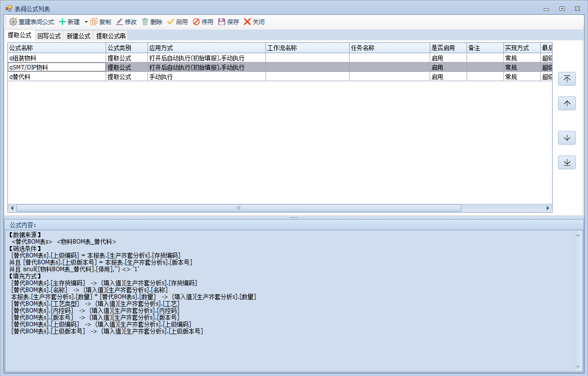Switch to the 回写公式 tab

[x=49, y=36]
